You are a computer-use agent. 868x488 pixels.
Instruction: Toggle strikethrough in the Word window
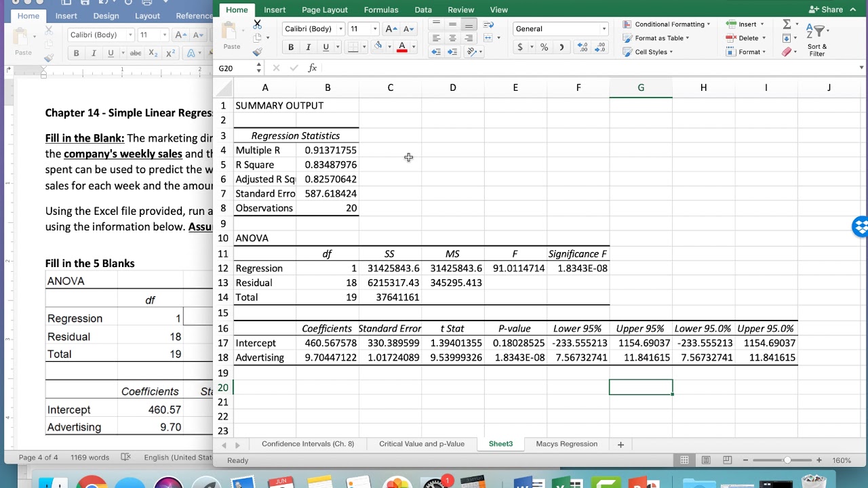[136, 53]
